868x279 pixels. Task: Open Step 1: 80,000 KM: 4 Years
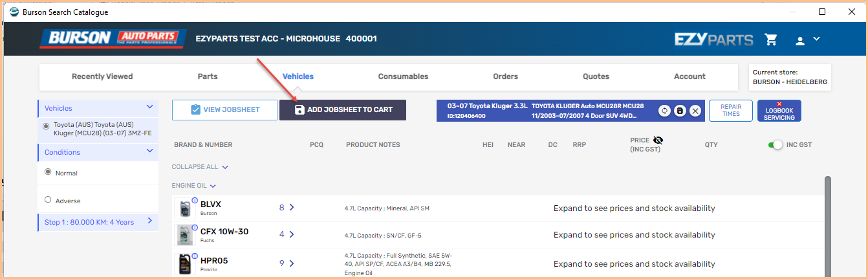98,222
